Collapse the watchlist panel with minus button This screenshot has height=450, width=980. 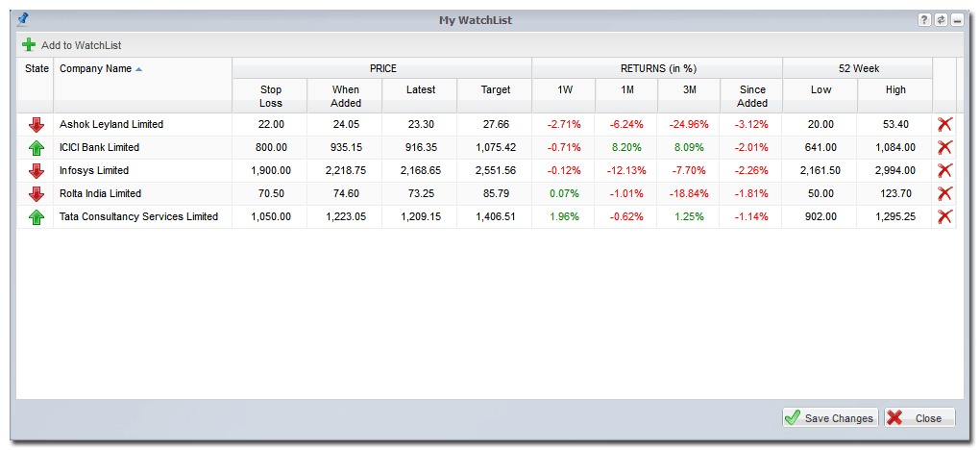(957, 19)
